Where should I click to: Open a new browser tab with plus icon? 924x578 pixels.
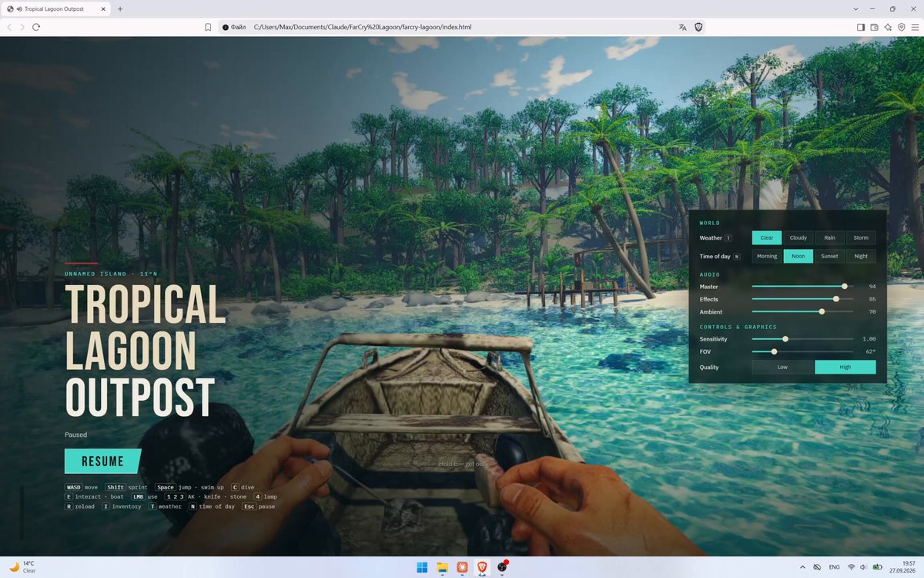click(120, 8)
